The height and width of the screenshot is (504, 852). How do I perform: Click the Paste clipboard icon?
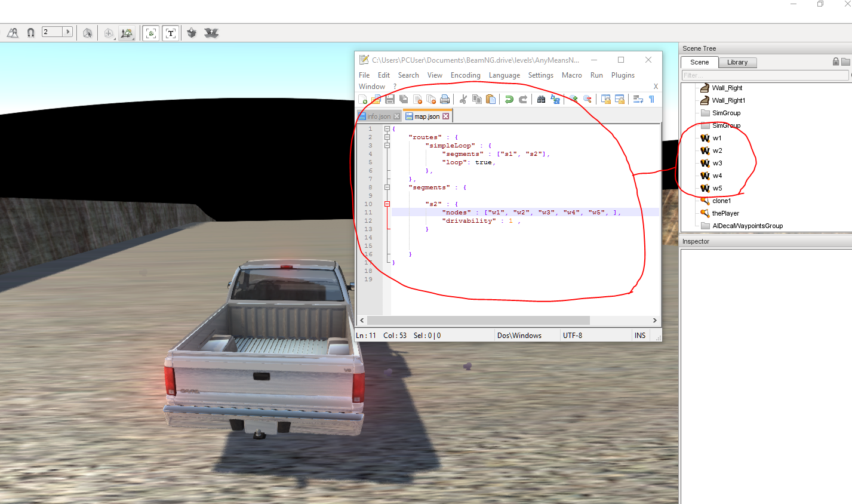(490, 99)
